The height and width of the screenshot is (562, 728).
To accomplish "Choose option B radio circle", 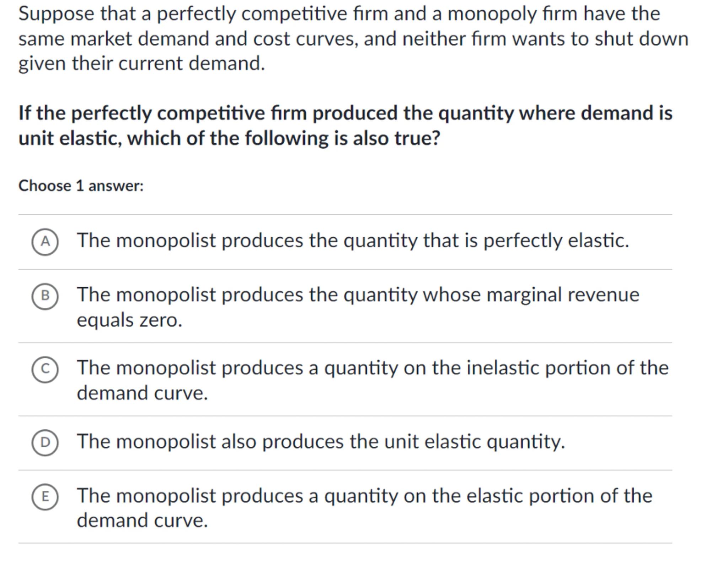I will tap(45, 296).
